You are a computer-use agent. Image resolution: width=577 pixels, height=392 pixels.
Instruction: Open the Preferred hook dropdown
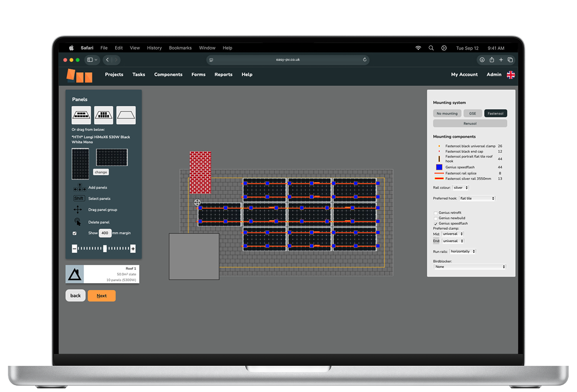click(477, 198)
